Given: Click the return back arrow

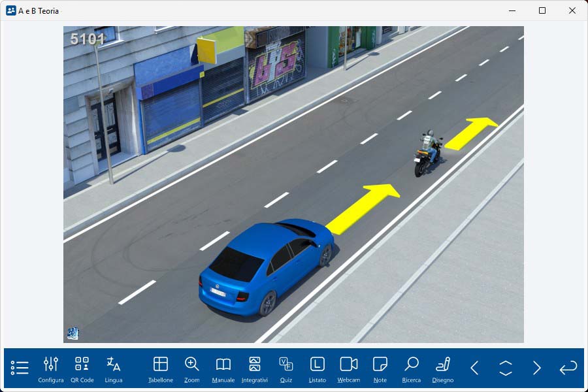Looking at the screenshot, I should [x=568, y=368].
